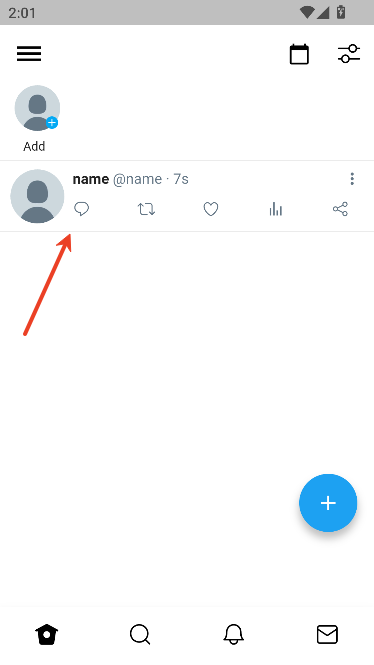Open the three-dot post options menu

point(352,179)
